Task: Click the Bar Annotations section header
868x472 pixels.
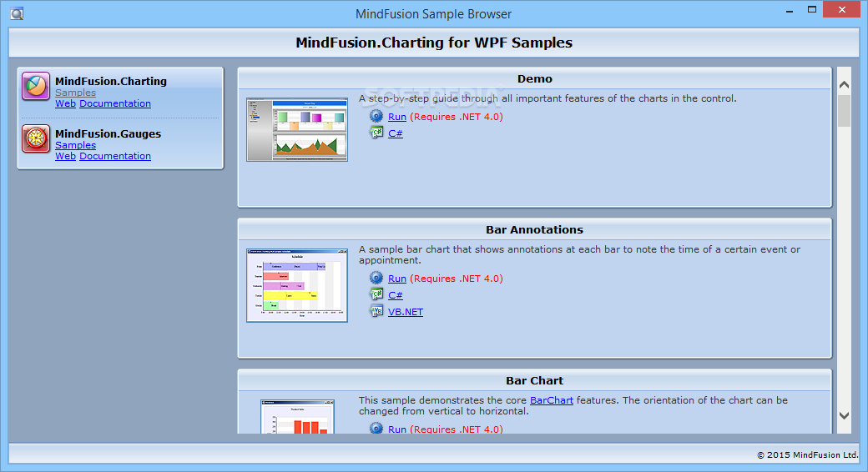Action: coord(535,229)
